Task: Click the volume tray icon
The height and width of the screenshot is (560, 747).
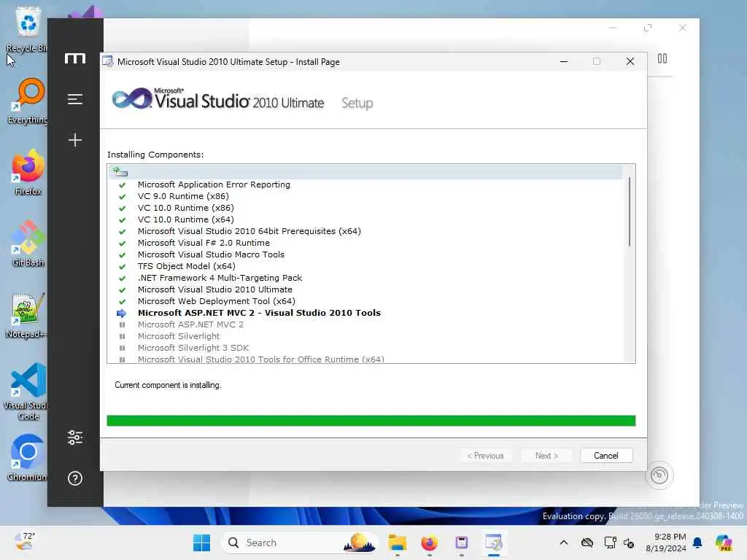Action: pyautogui.click(x=629, y=543)
